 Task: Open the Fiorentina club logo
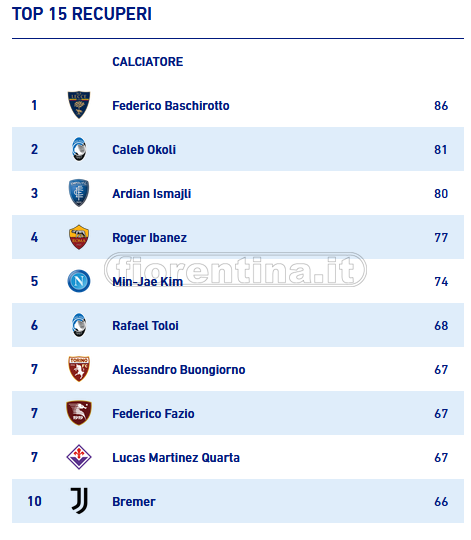click(x=79, y=457)
